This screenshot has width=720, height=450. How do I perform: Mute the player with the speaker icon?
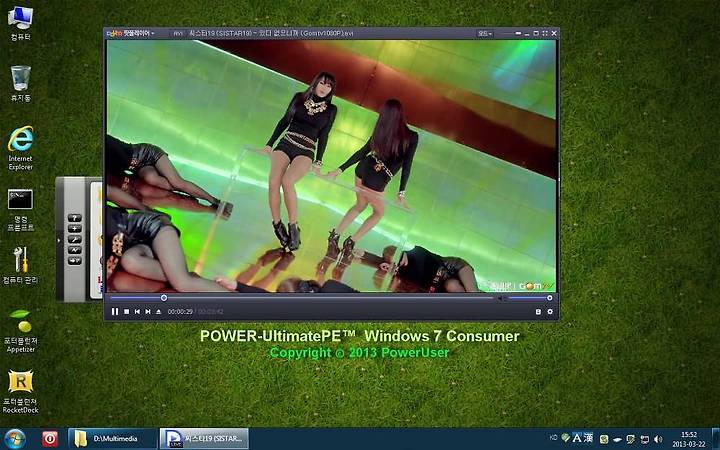tap(502, 298)
